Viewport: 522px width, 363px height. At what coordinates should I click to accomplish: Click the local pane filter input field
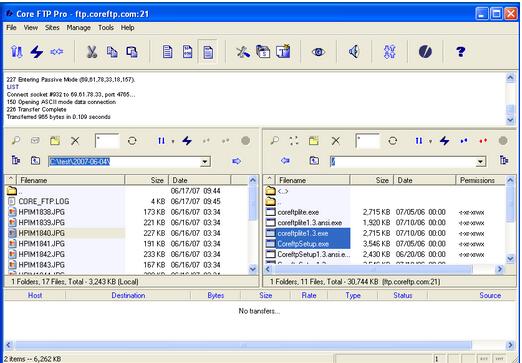tap(107, 141)
